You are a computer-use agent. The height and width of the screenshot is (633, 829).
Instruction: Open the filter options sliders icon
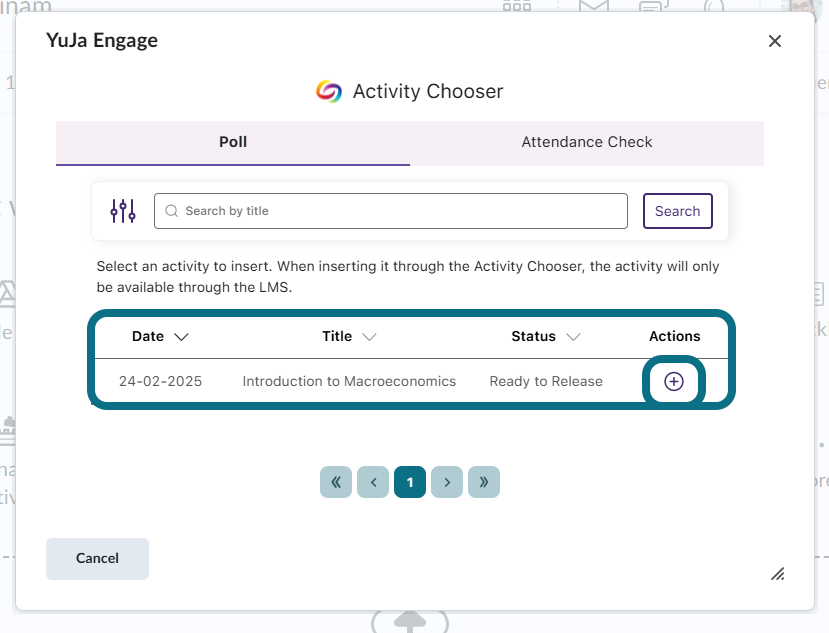[123, 211]
